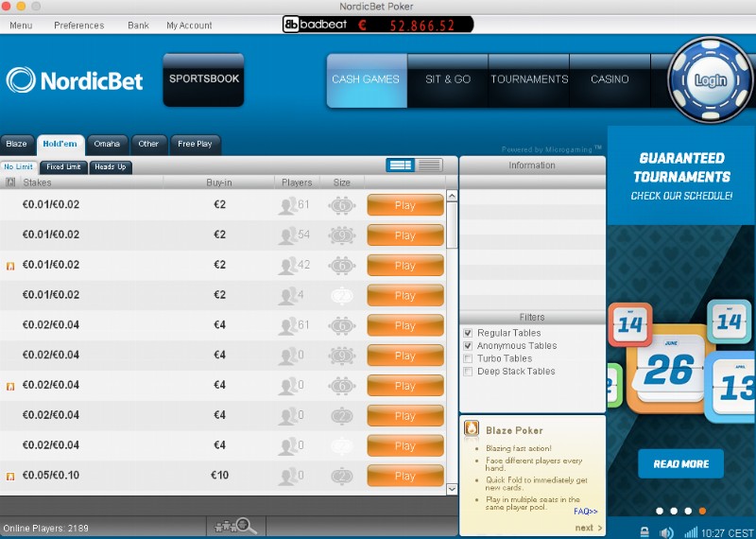The height and width of the screenshot is (539, 756).
Task: Sort tables by Players column
Action: pos(297,183)
